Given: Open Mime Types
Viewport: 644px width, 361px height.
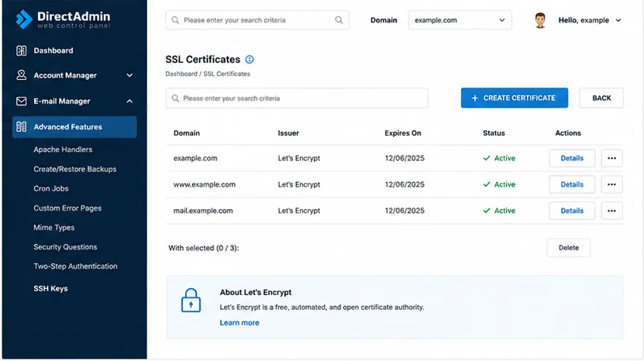Looking at the screenshot, I should tap(53, 228).
